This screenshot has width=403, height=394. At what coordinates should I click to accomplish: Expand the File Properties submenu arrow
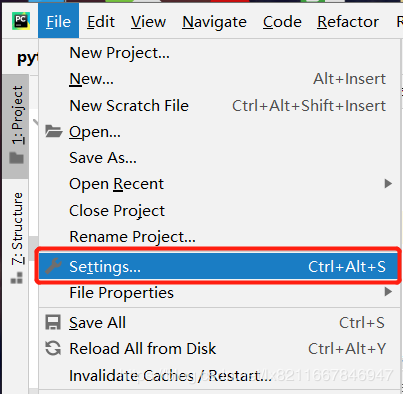388,292
